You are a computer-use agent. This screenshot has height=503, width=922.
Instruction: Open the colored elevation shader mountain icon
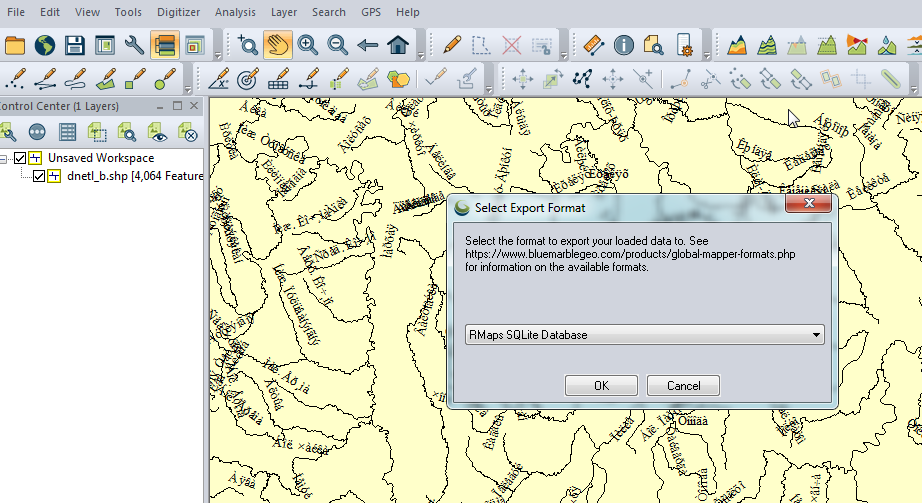pyautogui.click(x=737, y=45)
